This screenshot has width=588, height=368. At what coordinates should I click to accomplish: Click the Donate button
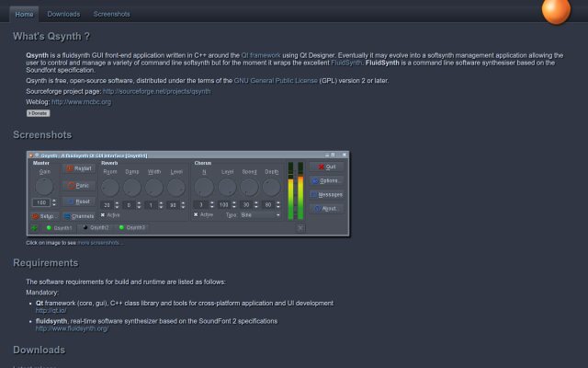[x=38, y=113]
